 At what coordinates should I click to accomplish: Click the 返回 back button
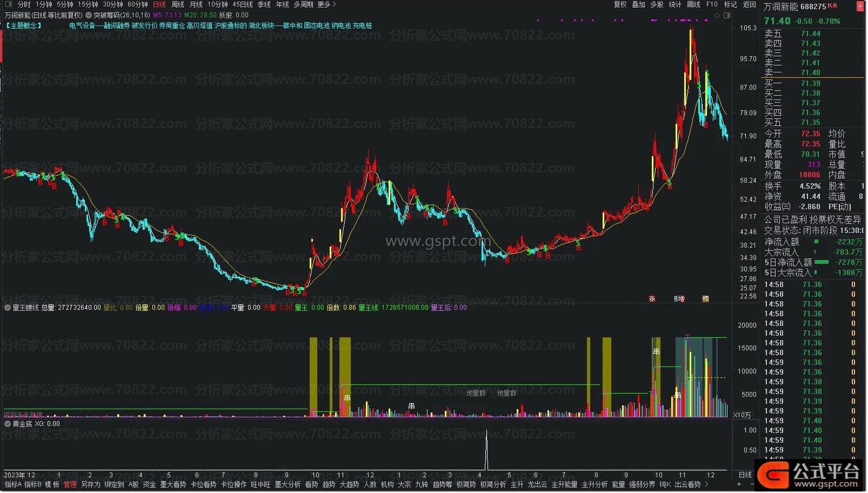(x=749, y=4)
